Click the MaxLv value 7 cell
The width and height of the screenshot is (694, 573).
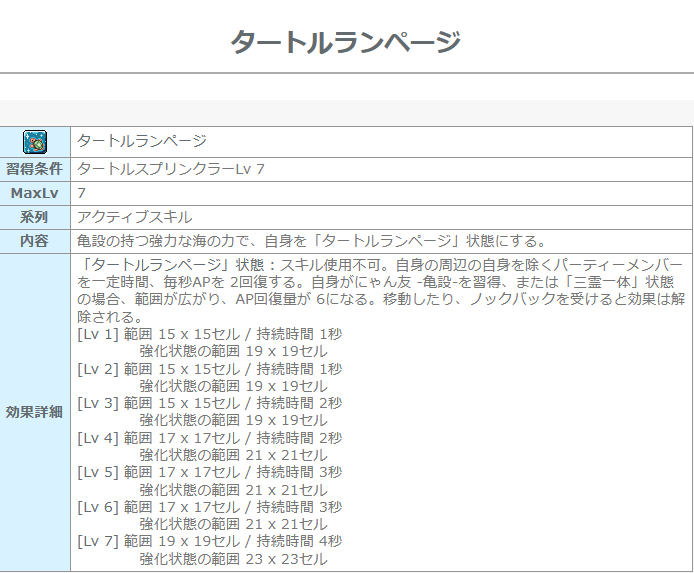(82, 192)
